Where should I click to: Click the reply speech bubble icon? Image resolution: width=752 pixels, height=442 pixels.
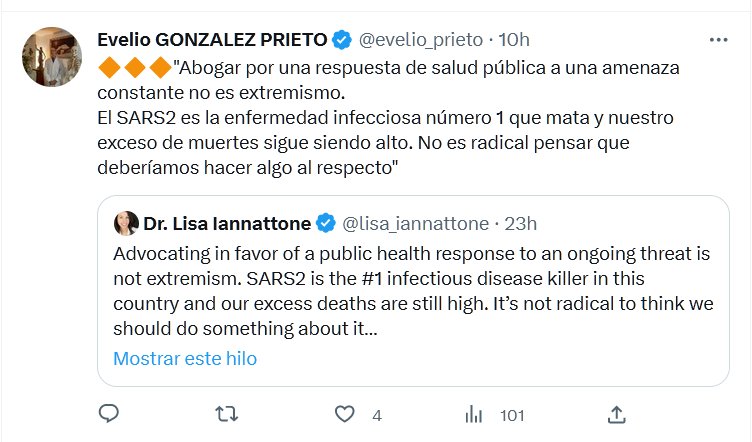tap(110, 413)
